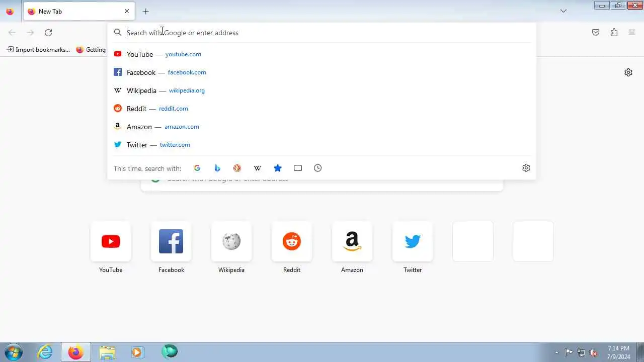Open Windows Explorer folder in taskbar
The image size is (644, 362).
click(x=107, y=352)
